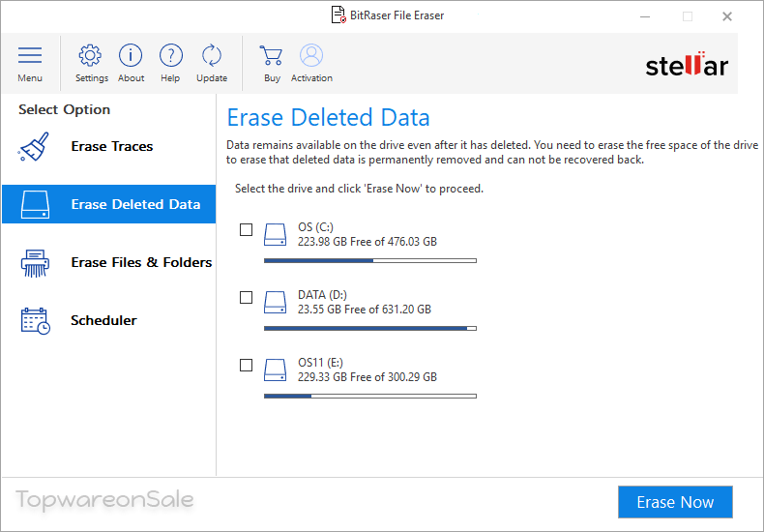The width and height of the screenshot is (764, 532).
Task: Open the hamburger Menu icon
Action: (30, 55)
